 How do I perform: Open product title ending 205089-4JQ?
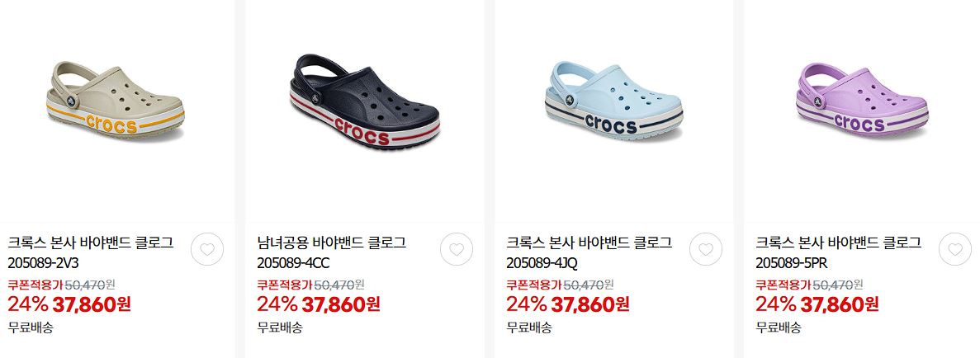point(589,252)
